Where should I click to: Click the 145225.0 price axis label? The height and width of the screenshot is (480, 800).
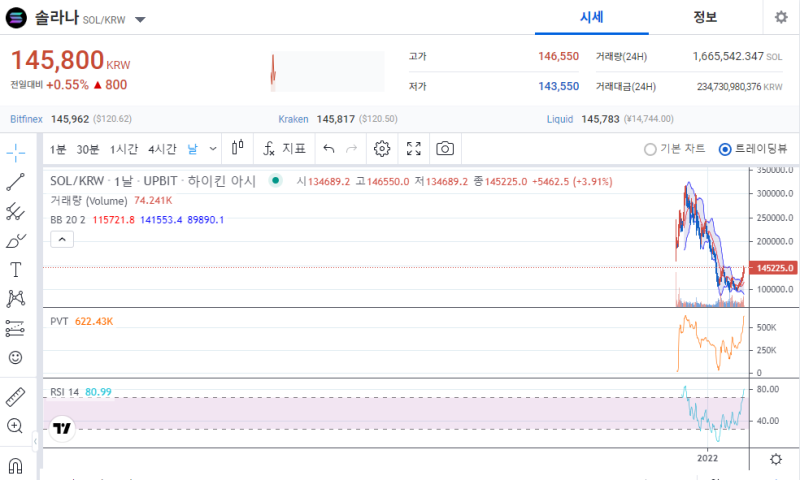[x=773, y=268]
